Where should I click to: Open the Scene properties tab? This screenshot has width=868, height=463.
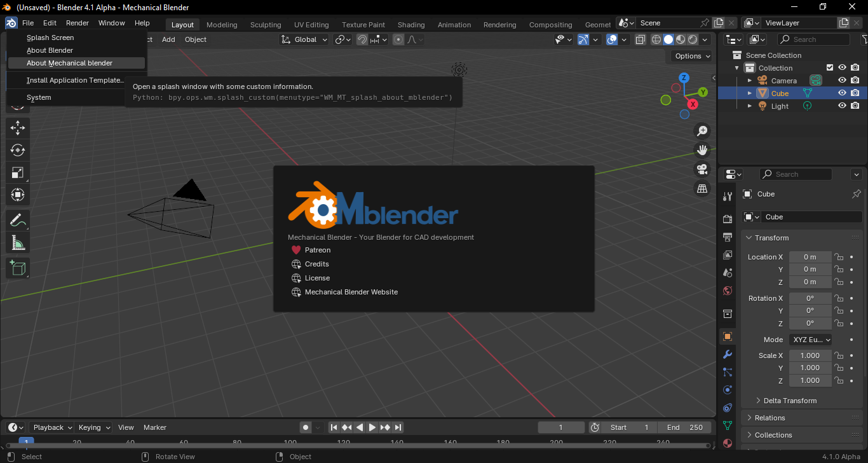pyautogui.click(x=728, y=273)
